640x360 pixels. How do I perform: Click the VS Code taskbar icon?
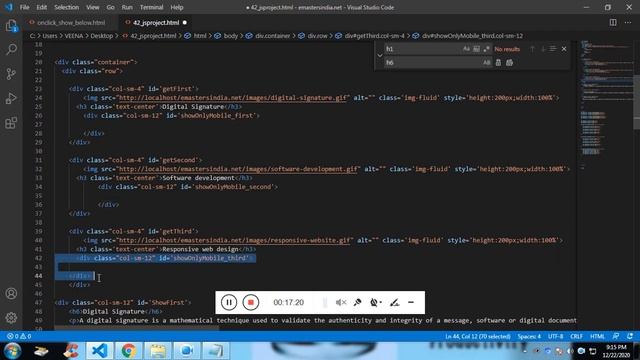click(100, 351)
